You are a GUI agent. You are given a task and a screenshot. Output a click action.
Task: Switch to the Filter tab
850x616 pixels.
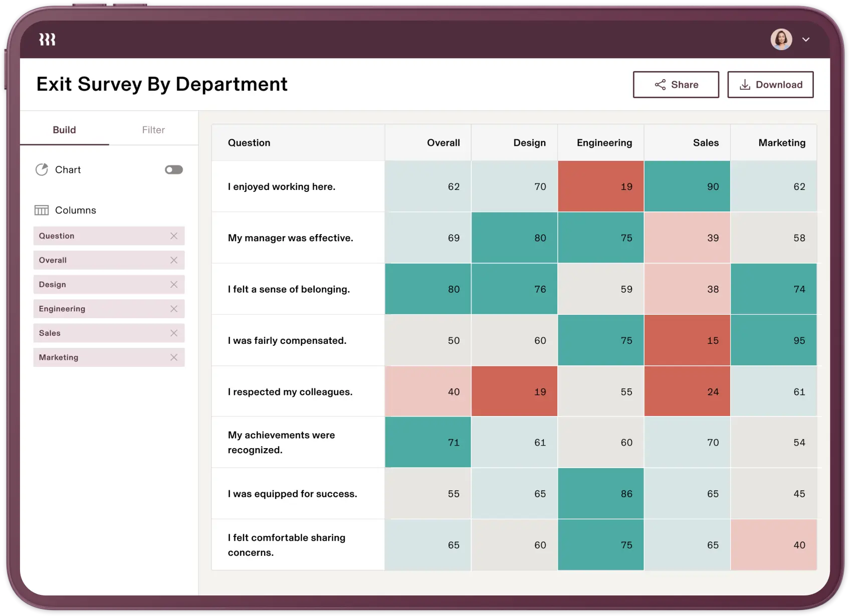[x=153, y=129]
